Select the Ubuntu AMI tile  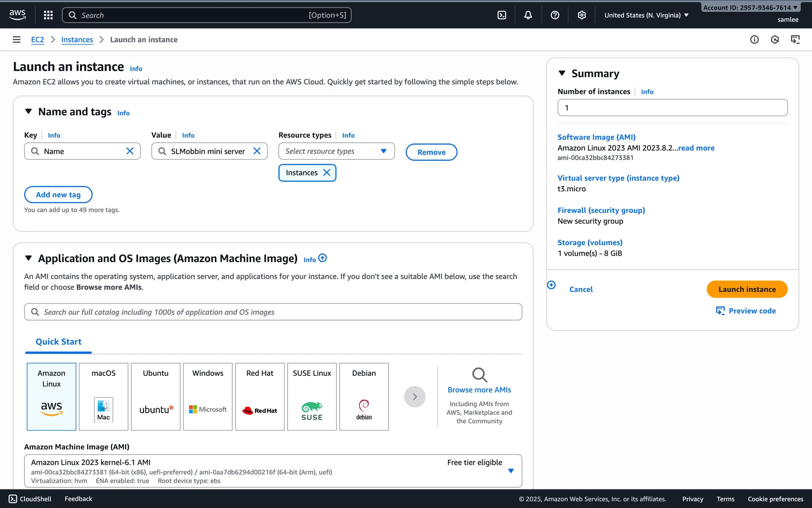pyautogui.click(x=156, y=396)
